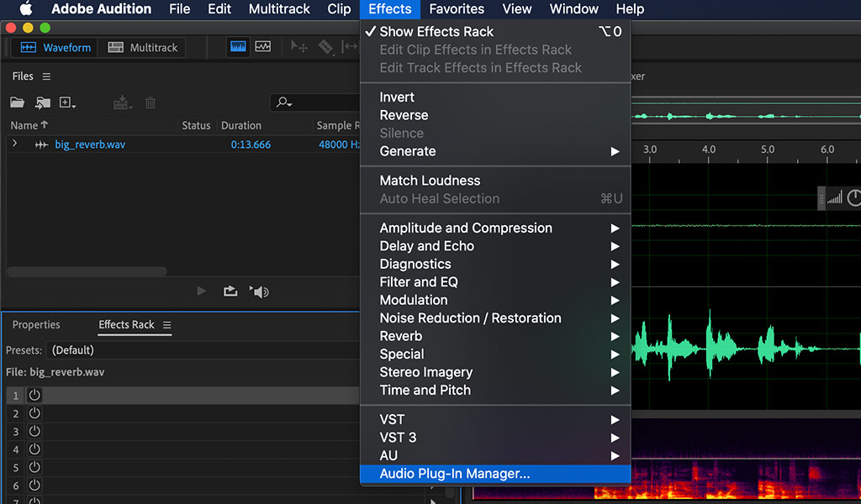Expand the VST submenu
This screenshot has height=504, width=861.
pyautogui.click(x=494, y=419)
